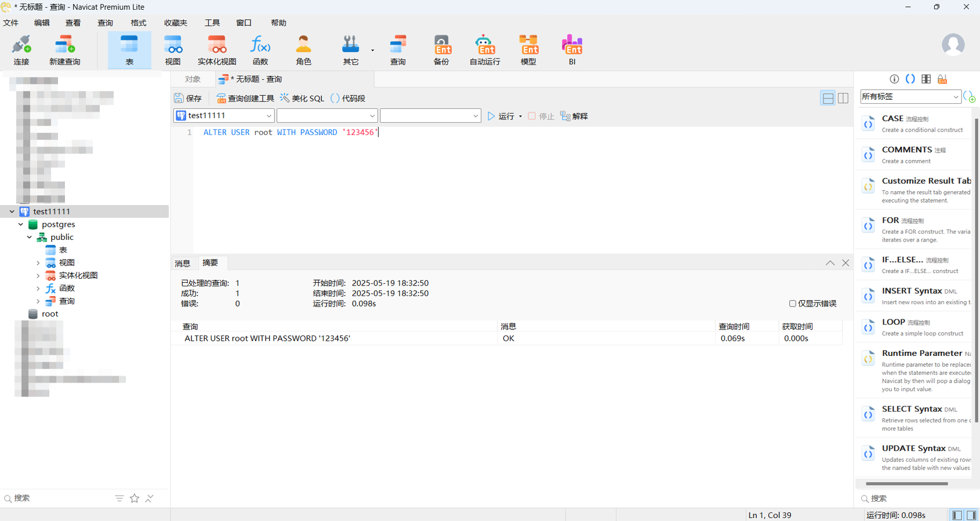Screen dimensions: 980x521
Task: Toggle the vertical split layout button
Action: tap(843, 99)
